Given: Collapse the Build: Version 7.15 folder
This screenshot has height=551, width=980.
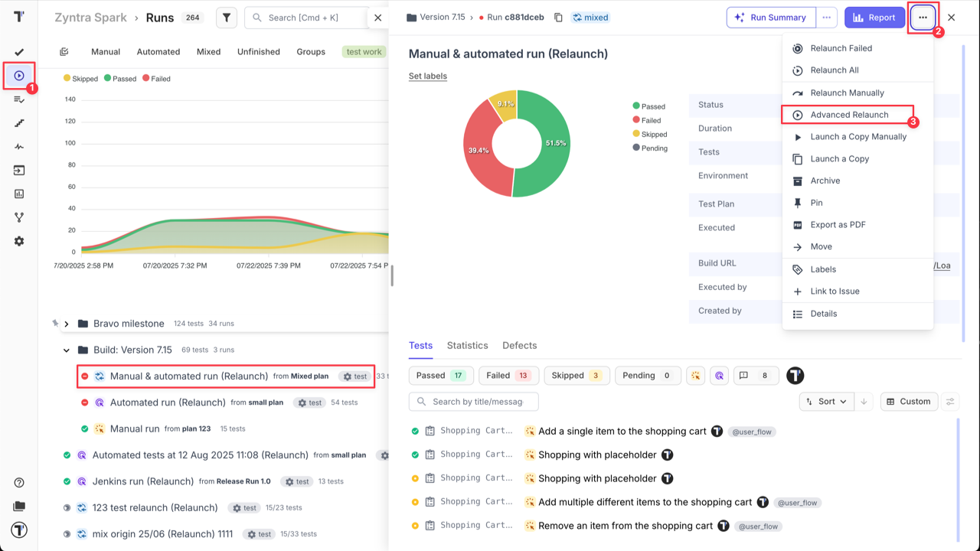Looking at the screenshot, I should pyautogui.click(x=66, y=349).
